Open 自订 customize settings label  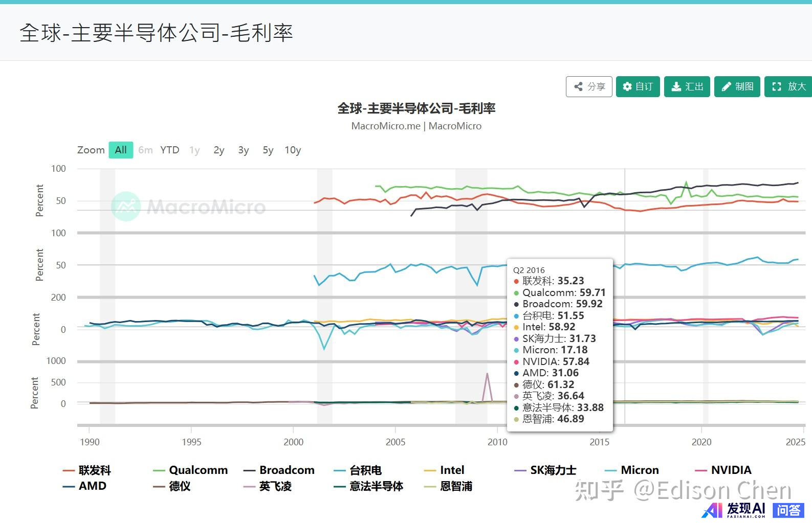pos(644,86)
